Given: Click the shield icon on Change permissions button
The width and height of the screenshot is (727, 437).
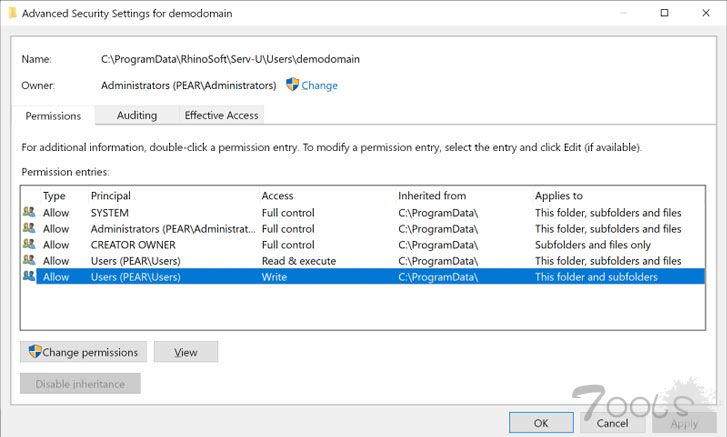Looking at the screenshot, I should [x=34, y=352].
